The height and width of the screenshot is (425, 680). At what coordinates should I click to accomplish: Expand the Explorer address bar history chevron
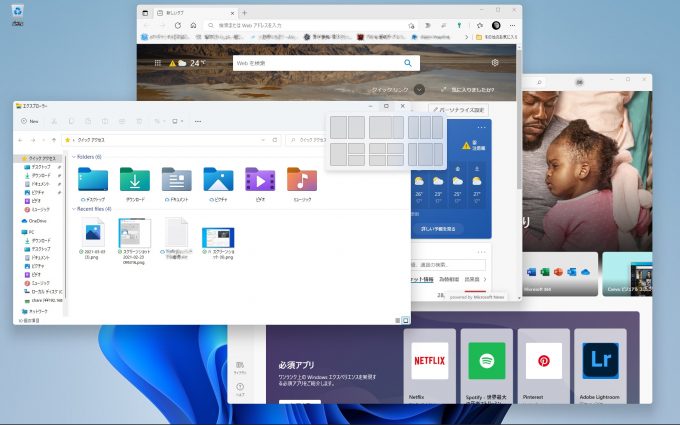(x=263, y=140)
